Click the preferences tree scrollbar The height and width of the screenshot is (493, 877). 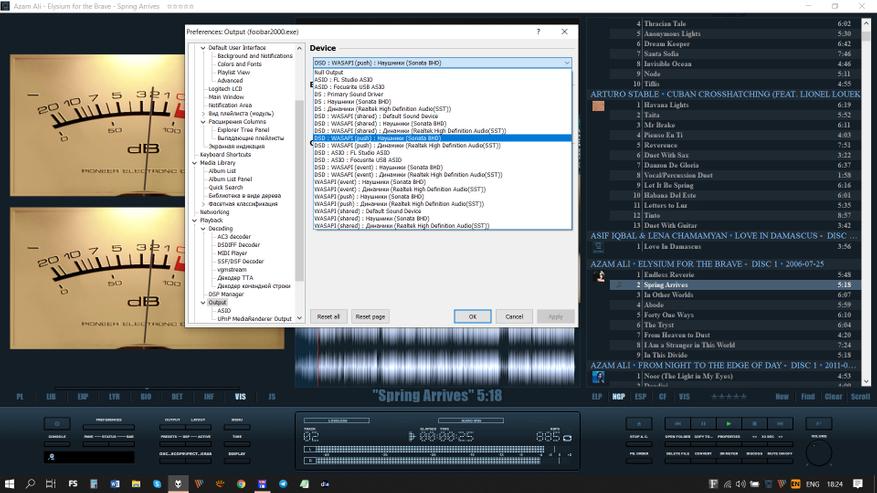click(299, 185)
